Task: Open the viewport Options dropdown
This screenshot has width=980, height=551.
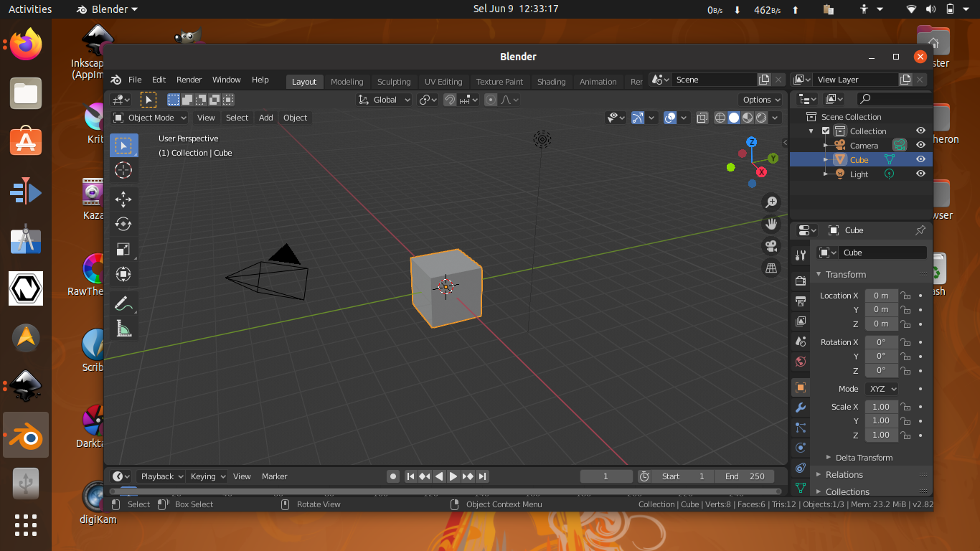Action: pos(760,100)
